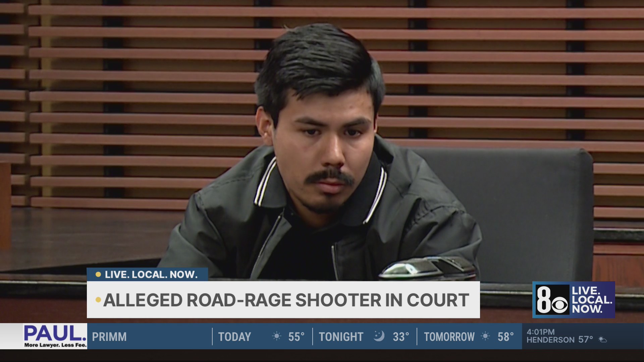The height and width of the screenshot is (362, 644).
Task: Click the channel 8 CBS logo
Action: (552, 300)
